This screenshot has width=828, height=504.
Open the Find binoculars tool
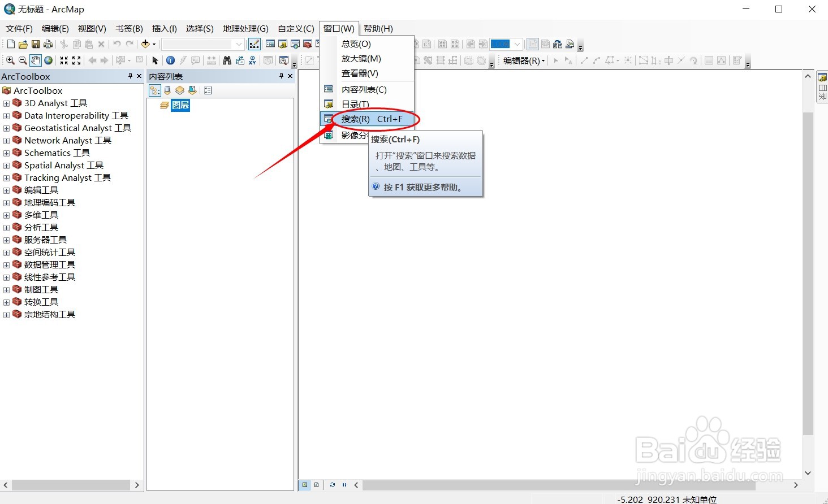227,60
